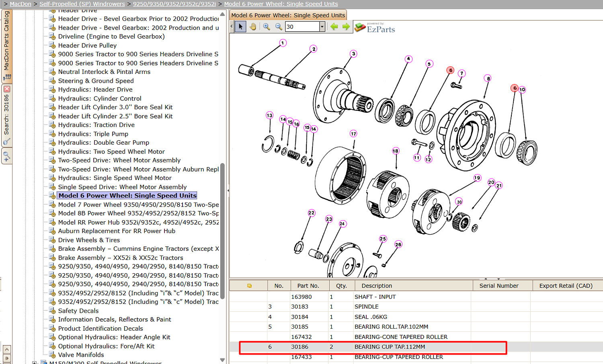Activate the hand pan tool

pyautogui.click(x=253, y=27)
